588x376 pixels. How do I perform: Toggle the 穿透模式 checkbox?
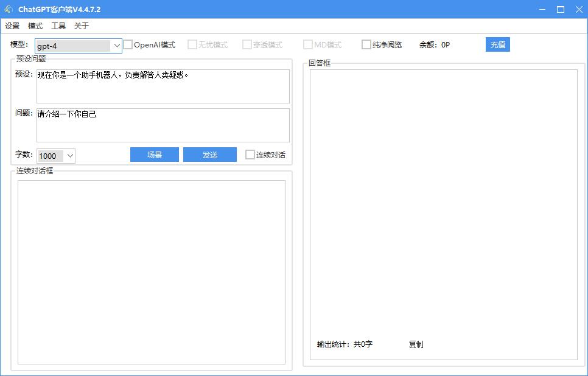click(247, 44)
